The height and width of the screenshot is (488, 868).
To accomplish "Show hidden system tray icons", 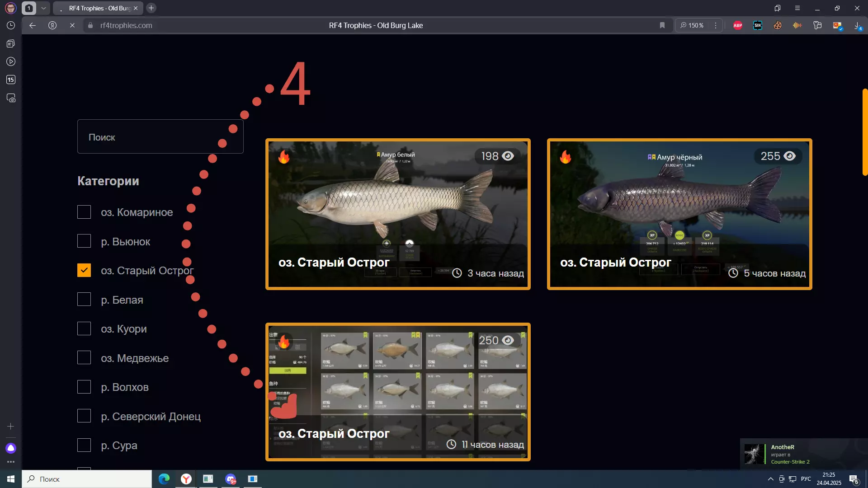I will pyautogui.click(x=770, y=479).
